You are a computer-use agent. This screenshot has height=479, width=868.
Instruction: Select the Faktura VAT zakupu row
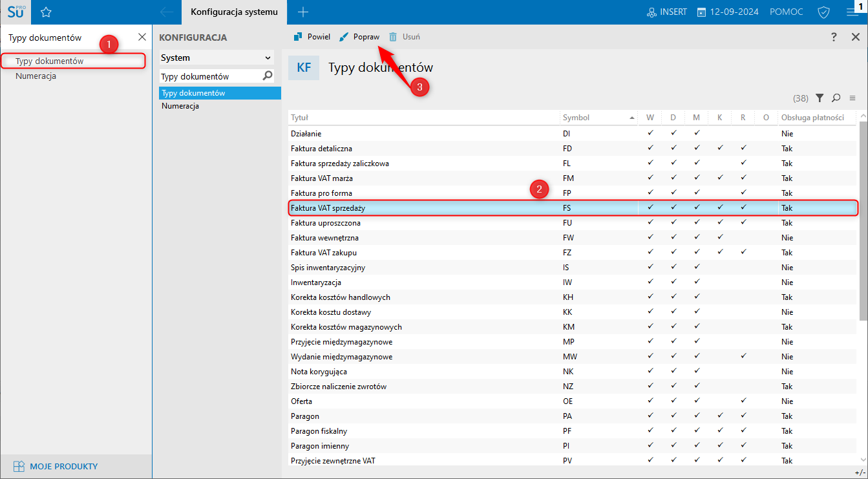(573, 253)
